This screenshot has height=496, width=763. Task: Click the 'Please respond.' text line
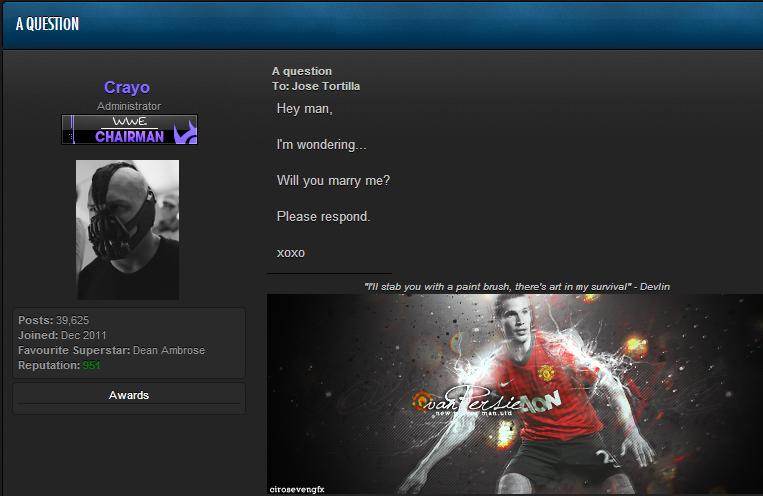(323, 216)
